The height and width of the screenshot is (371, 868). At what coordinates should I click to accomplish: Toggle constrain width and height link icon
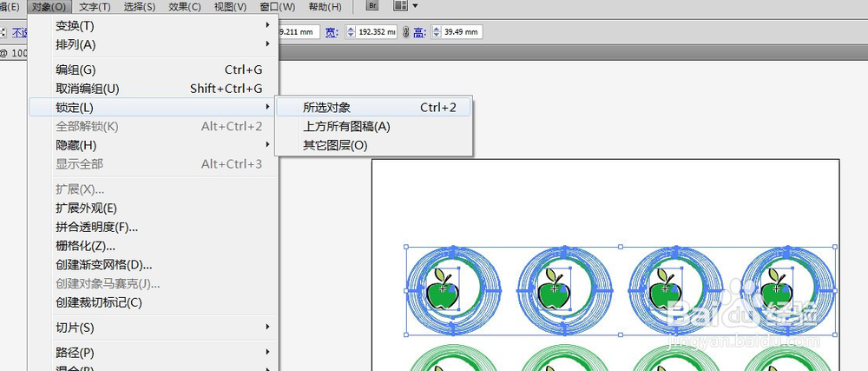[405, 32]
